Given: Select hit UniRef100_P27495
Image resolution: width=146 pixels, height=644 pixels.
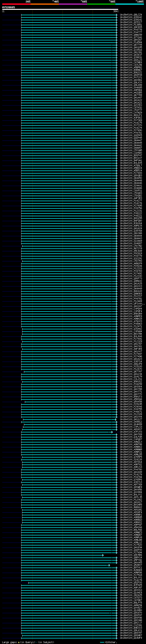Looking at the screenshot, I should point(131,206).
